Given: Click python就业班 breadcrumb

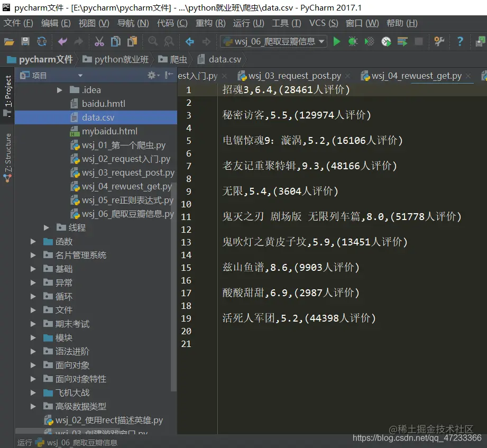Looking at the screenshot, I should [116, 59].
